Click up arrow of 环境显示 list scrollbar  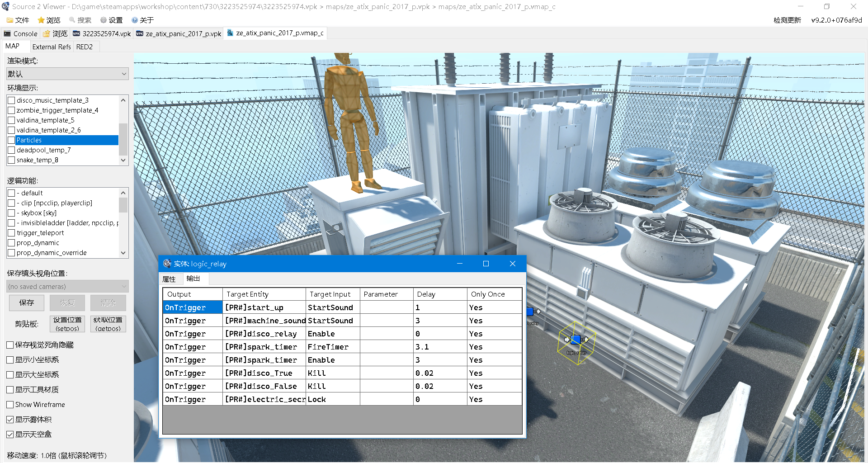(x=123, y=100)
